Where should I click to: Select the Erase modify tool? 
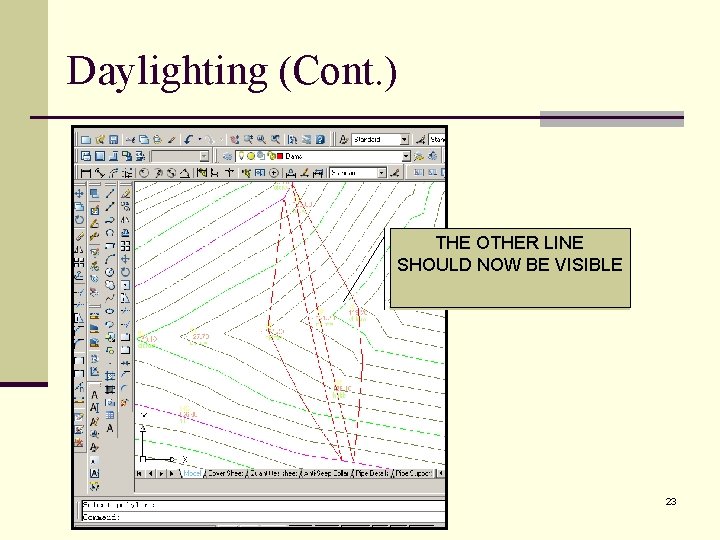tap(125, 194)
